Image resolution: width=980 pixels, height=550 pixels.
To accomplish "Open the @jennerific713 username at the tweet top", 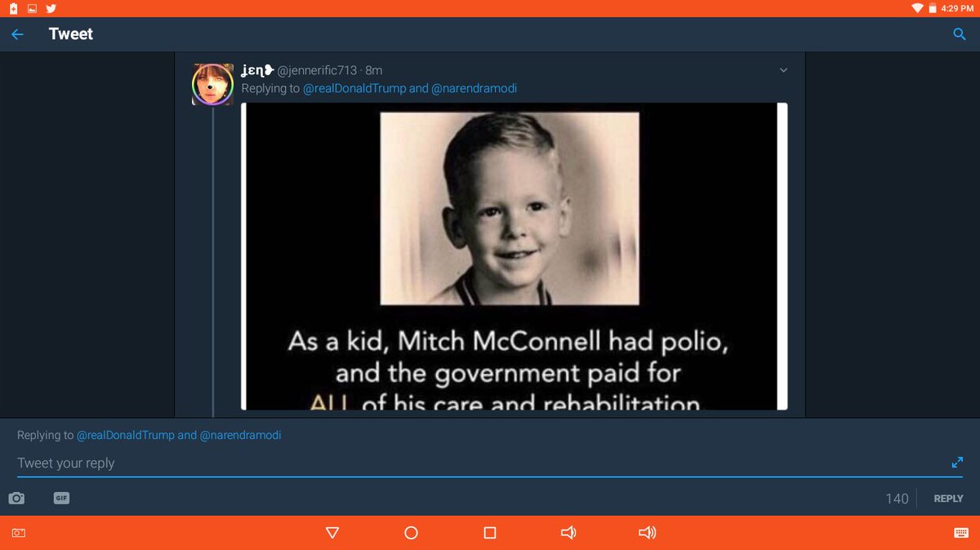I will pos(317,70).
